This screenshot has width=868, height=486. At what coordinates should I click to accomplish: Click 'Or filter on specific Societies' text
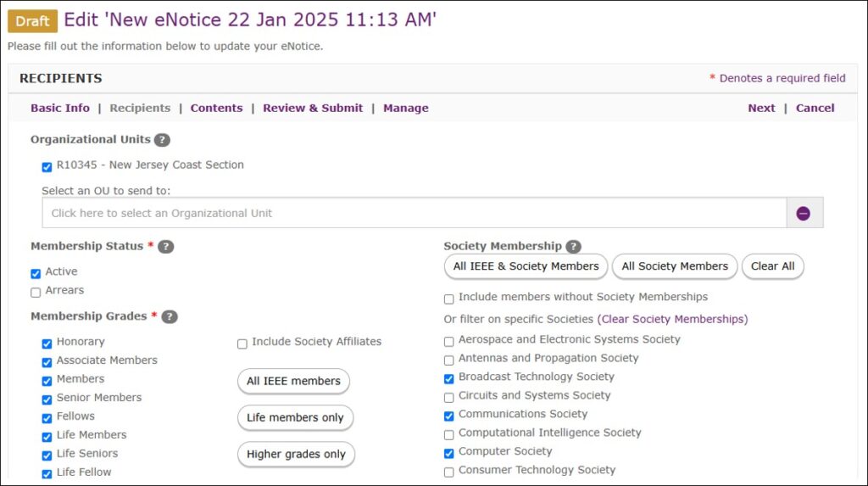[x=518, y=319]
